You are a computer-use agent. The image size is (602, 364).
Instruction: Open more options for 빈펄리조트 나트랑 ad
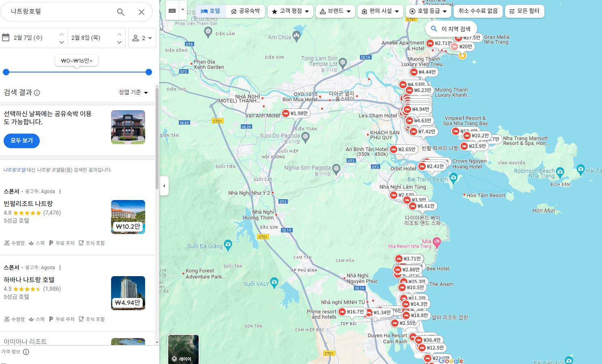click(x=60, y=192)
